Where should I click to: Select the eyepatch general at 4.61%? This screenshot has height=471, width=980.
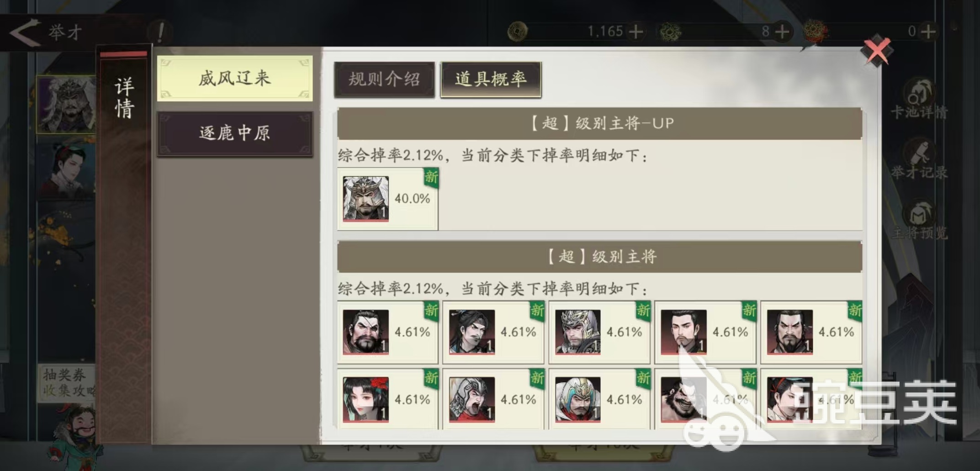[x=366, y=332]
